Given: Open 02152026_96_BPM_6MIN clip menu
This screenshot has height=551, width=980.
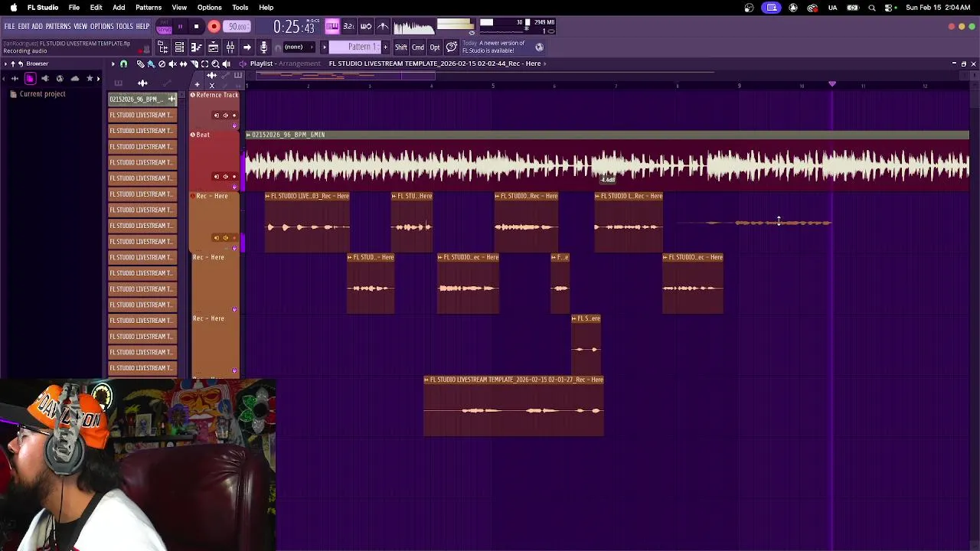Looking at the screenshot, I should (249, 135).
